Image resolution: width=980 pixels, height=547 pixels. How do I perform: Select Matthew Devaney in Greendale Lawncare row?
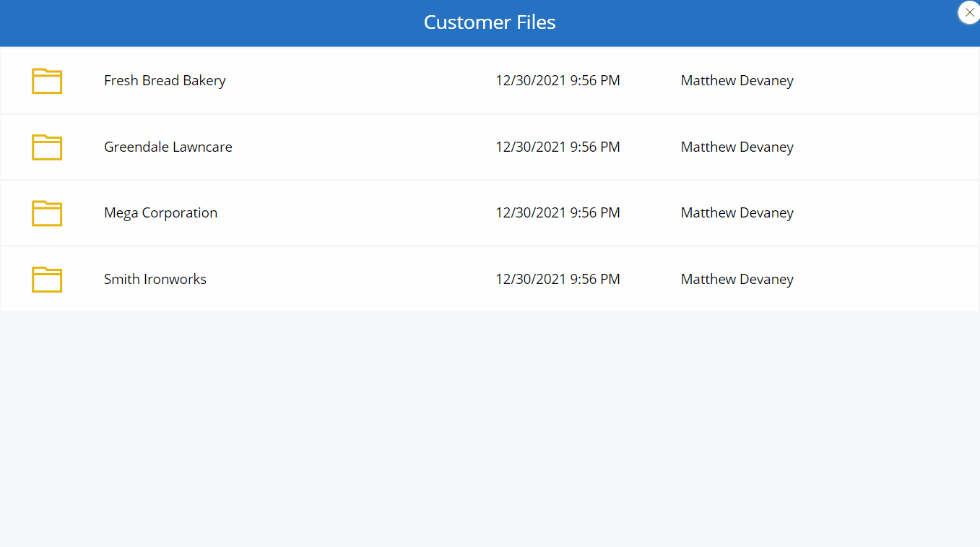(737, 147)
